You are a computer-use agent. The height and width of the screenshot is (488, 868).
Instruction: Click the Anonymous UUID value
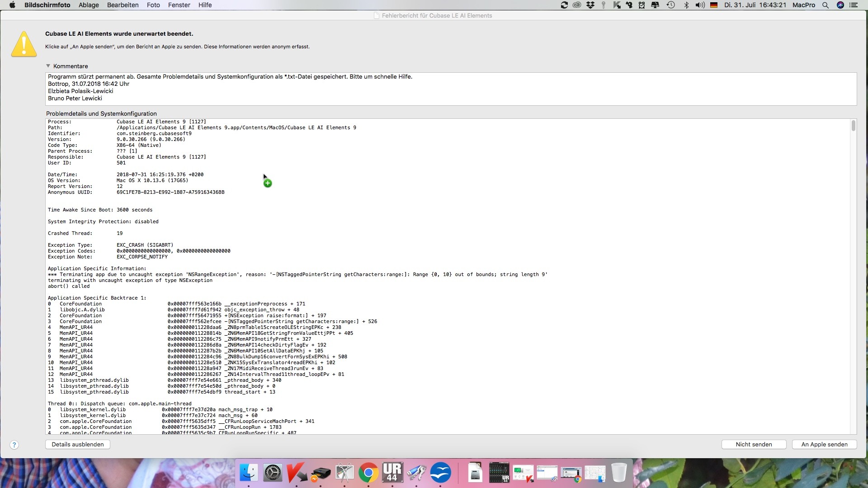click(170, 192)
